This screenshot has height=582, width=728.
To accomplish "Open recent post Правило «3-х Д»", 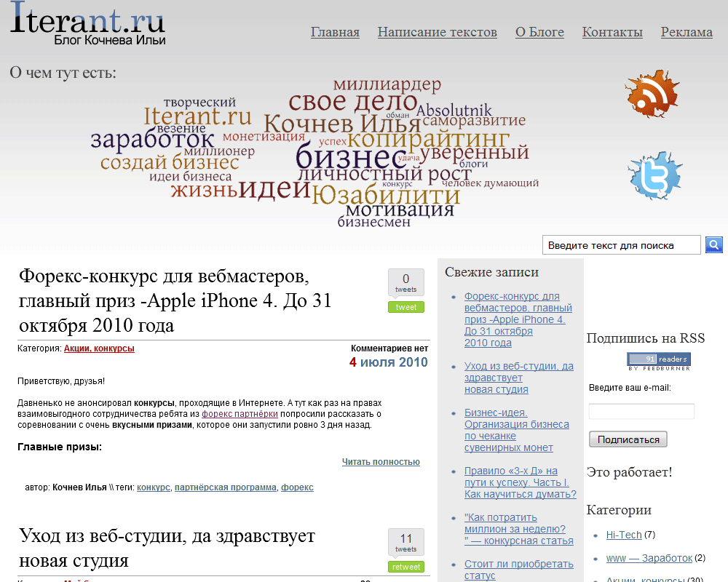I will pyautogui.click(x=520, y=482).
